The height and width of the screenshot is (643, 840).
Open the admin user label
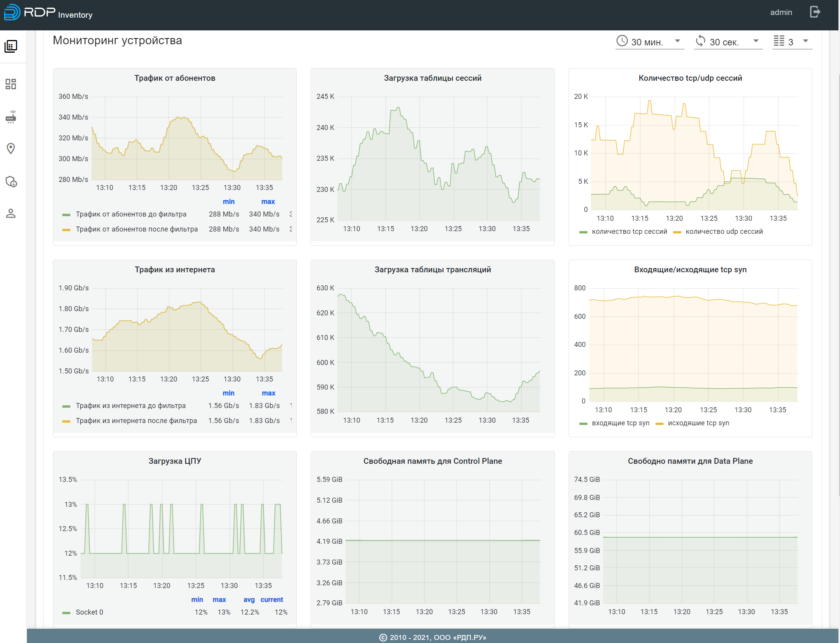781,12
